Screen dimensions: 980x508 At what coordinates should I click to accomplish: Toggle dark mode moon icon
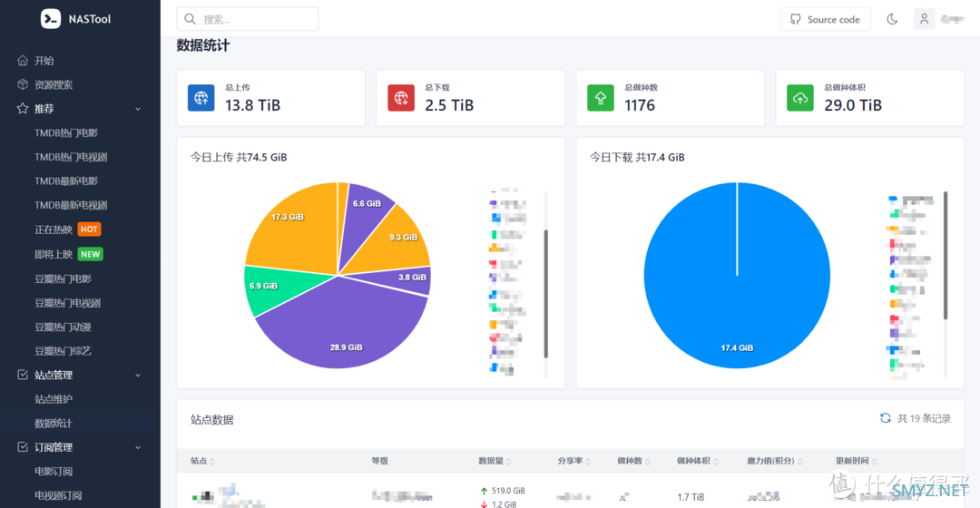pyautogui.click(x=892, y=19)
